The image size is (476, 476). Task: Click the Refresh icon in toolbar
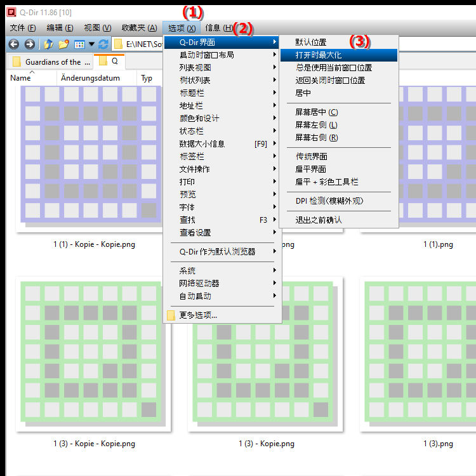[x=103, y=44]
